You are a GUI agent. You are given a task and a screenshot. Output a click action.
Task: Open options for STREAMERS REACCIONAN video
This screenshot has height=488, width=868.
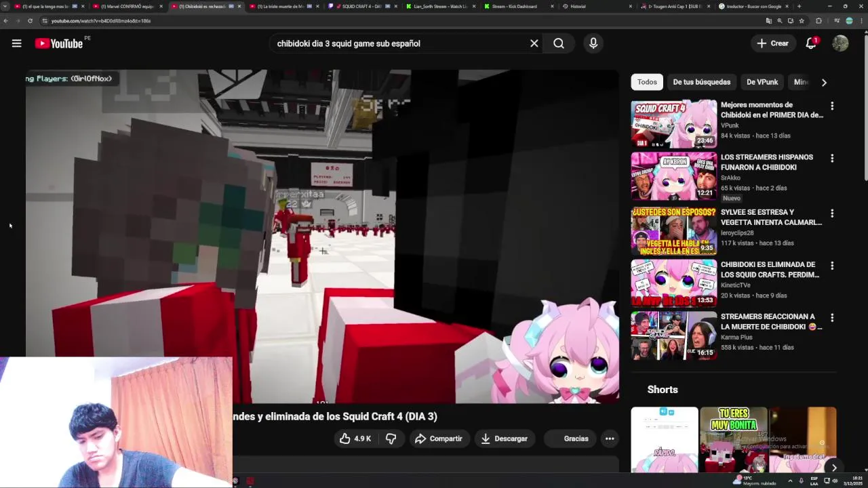point(832,317)
